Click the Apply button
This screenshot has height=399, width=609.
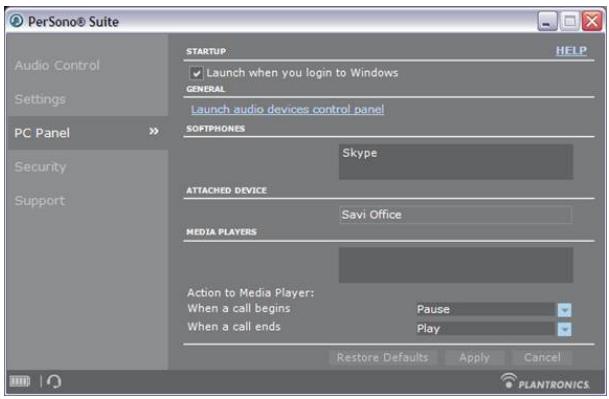[474, 357]
